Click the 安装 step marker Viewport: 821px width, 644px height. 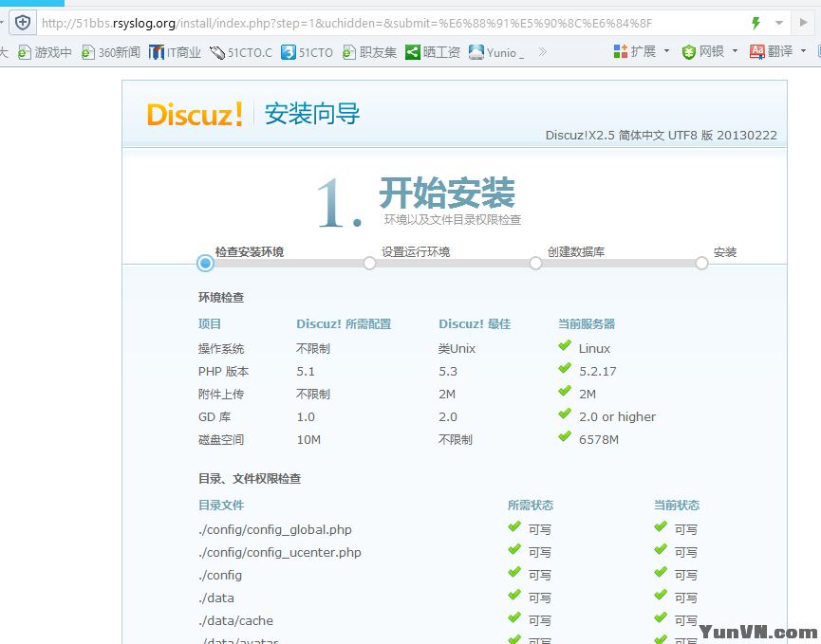pos(701,263)
